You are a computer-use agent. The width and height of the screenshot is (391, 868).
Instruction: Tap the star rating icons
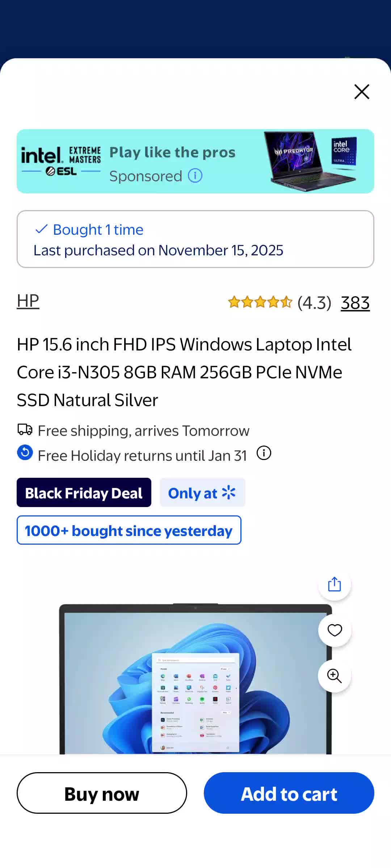[260, 302]
